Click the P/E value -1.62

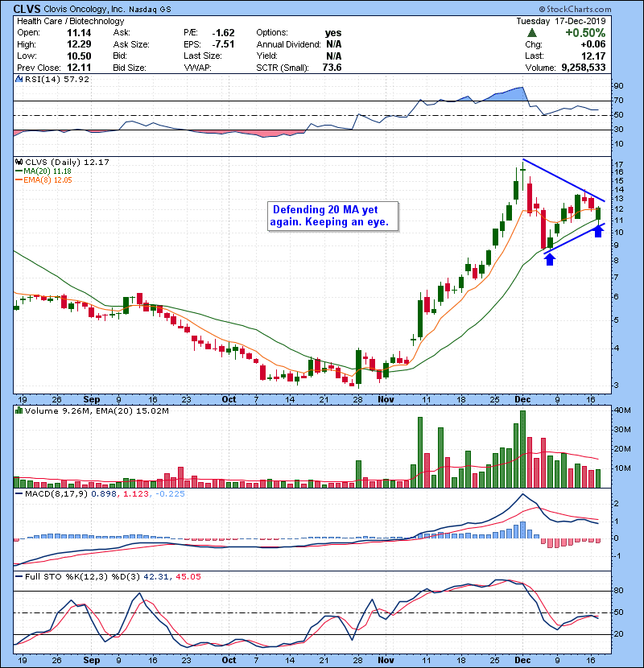click(223, 33)
